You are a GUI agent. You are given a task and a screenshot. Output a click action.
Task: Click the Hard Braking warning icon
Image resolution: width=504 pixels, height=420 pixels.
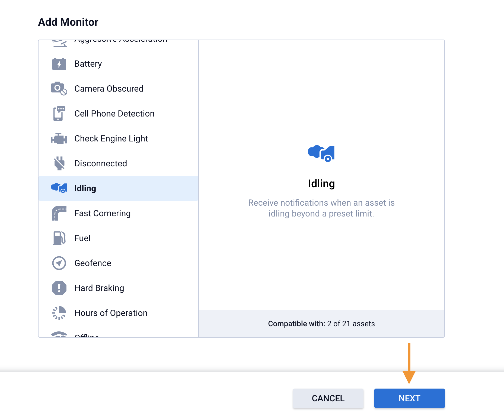59,288
